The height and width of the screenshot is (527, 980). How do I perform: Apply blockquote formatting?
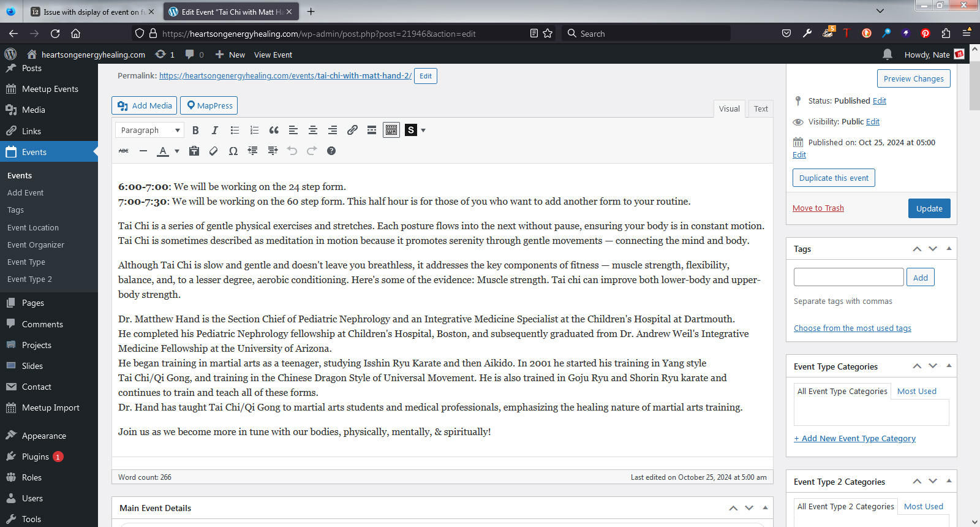tap(274, 130)
